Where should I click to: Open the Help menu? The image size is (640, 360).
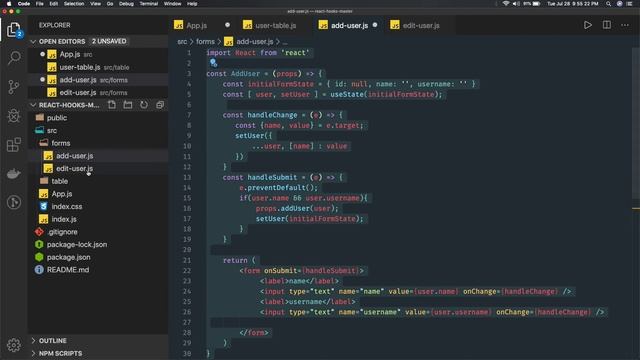(x=192, y=4)
